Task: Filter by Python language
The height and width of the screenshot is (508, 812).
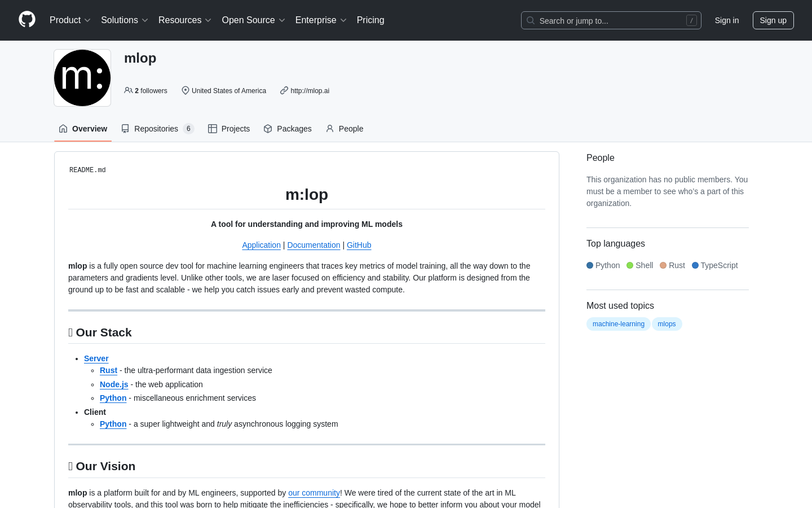Action: [603, 265]
